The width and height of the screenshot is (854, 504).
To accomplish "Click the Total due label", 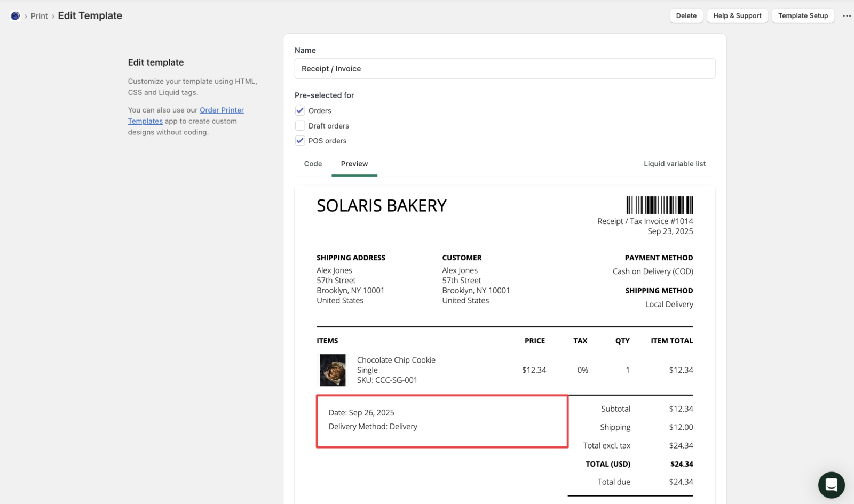I will click(x=614, y=482).
